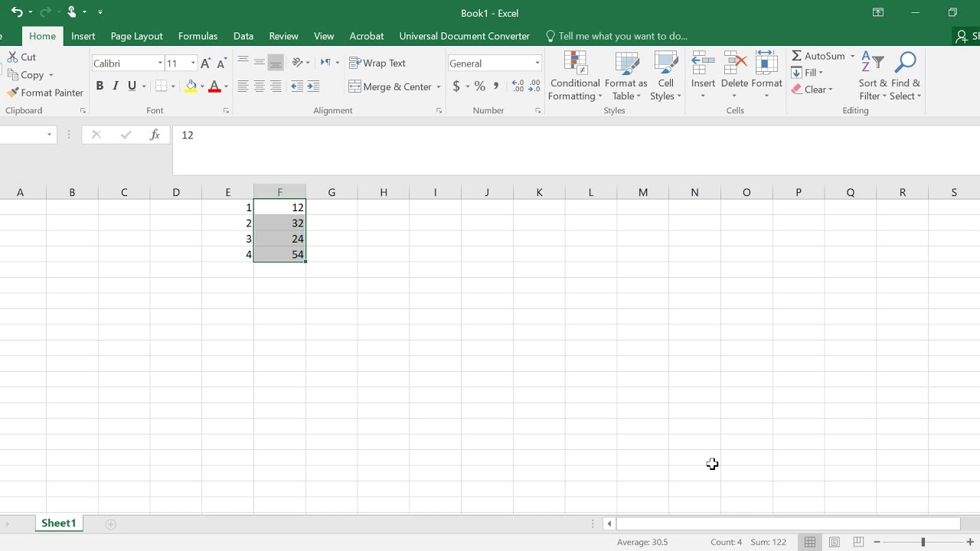Open Find & Select menu
Viewport: 980px width, 551px height.
click(906, 77)
